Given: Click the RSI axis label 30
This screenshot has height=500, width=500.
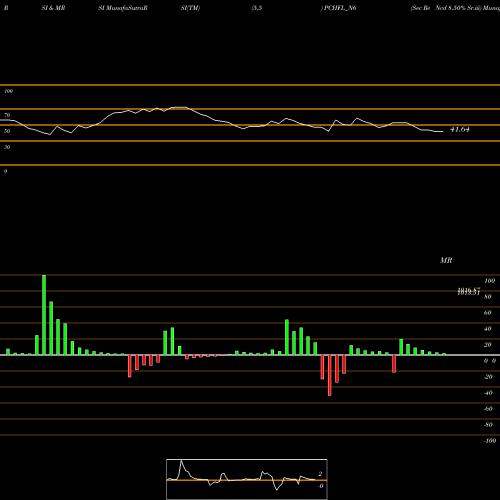Looking at the screenshot, I should 7,147.
